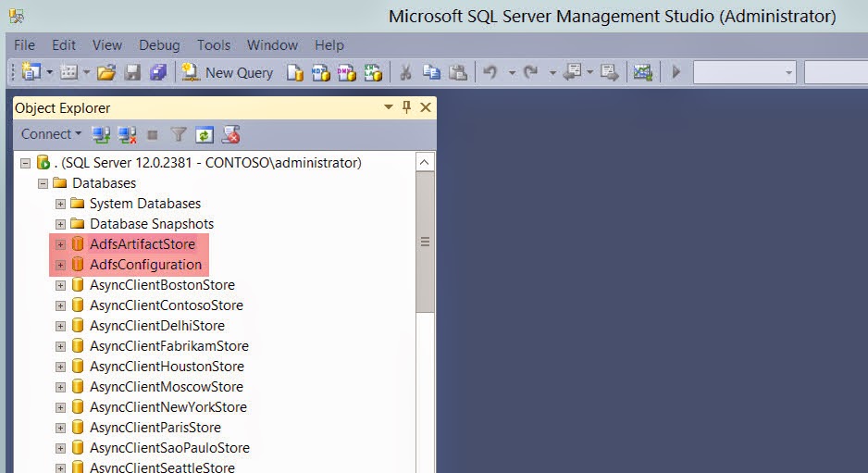
Task: Select the AsyncClientNewYorkStore database
Action: tap(168, 407)
